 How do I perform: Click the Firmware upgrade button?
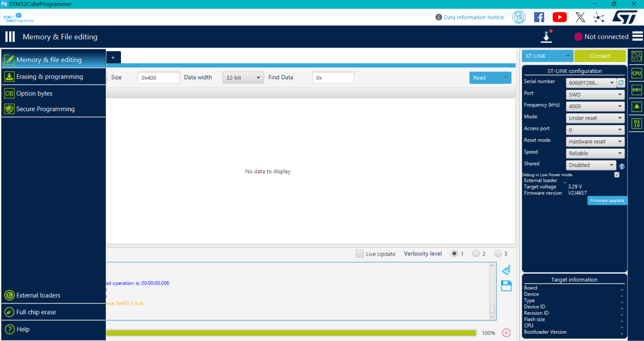[x=607, y=200]
